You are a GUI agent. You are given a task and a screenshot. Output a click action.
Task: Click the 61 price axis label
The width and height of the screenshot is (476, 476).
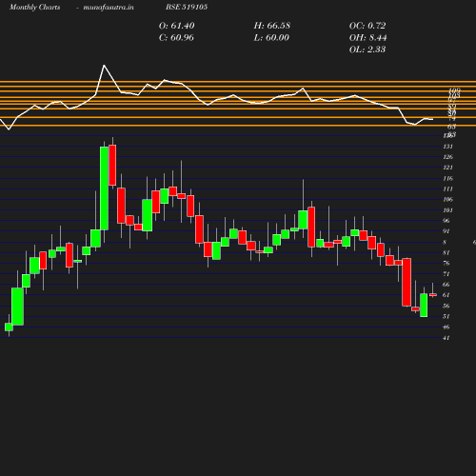point(446,295)
